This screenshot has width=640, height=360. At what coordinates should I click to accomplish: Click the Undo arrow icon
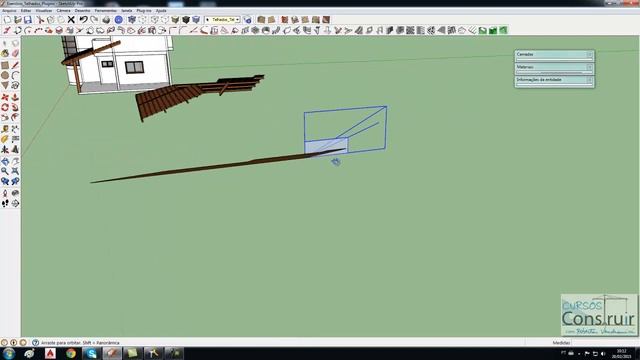click(83, 20)
